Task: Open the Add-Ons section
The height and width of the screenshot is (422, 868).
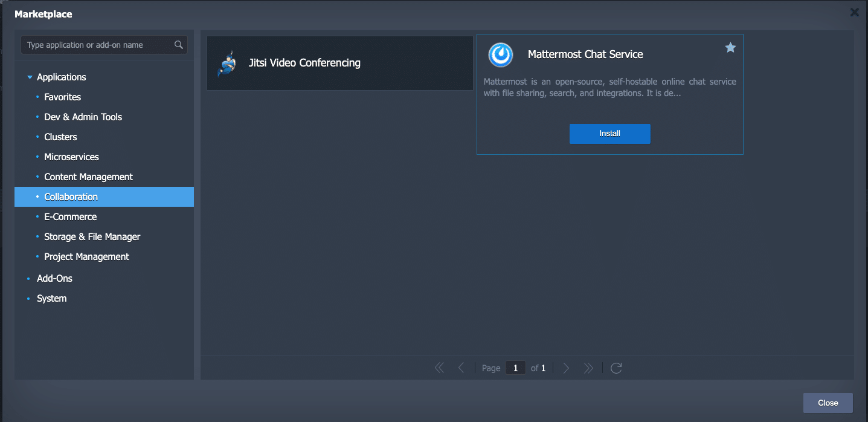Action: pyautogui.click(x=54, y=278)
